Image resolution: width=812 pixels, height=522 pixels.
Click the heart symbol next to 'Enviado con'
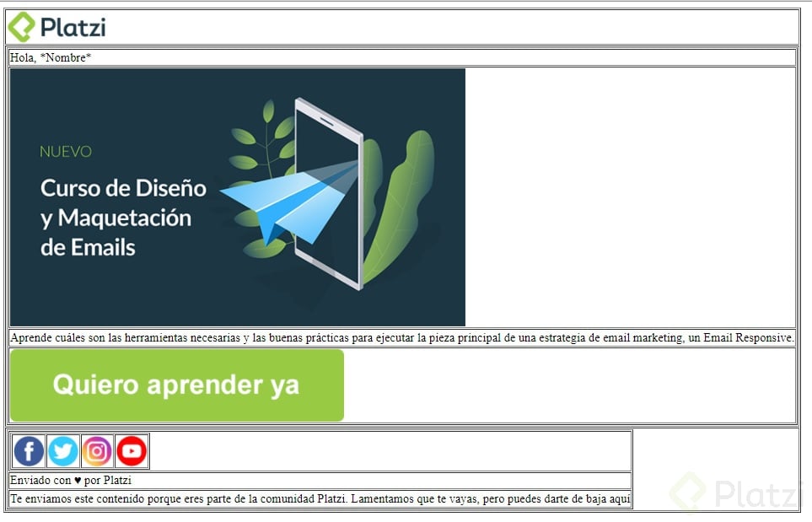75,480
